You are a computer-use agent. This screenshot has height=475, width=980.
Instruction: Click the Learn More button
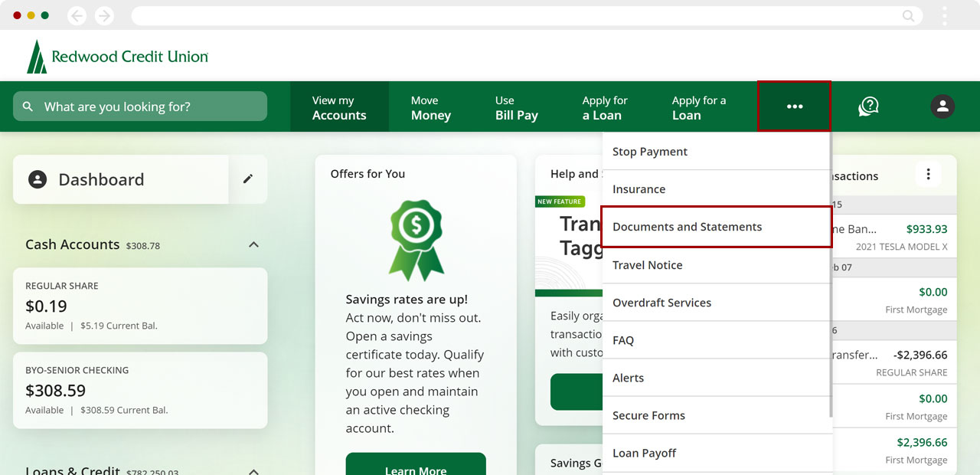pyautogui.click(x=416, y=464)
